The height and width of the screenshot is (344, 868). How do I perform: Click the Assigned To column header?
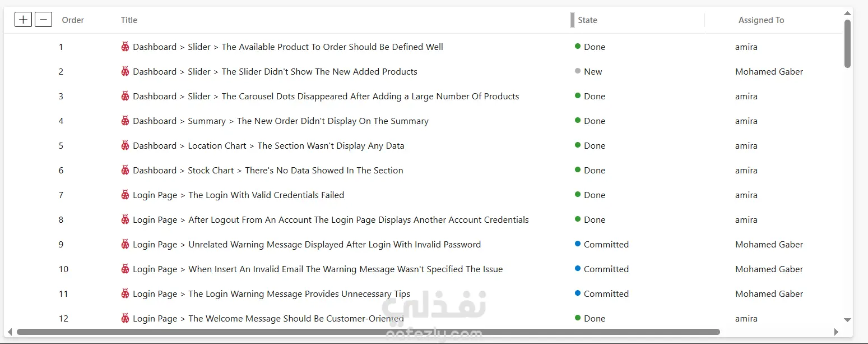pos(761,20)
